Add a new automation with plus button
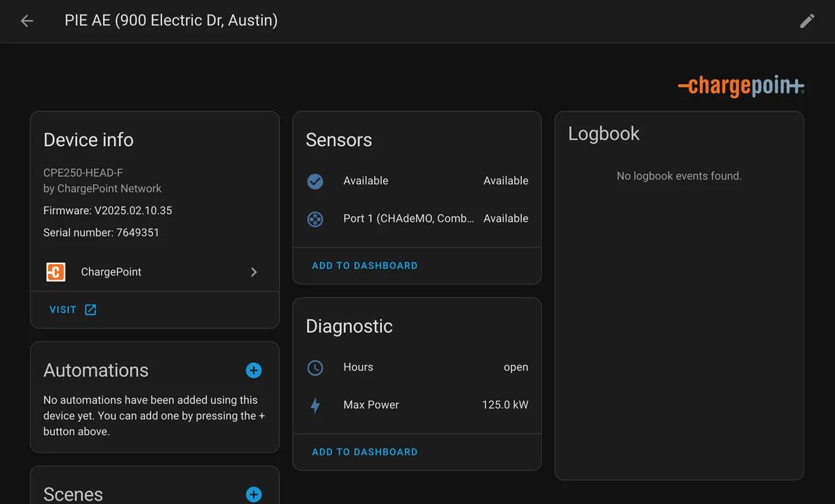Screen dimensions: 835x504 click(254, 371)
